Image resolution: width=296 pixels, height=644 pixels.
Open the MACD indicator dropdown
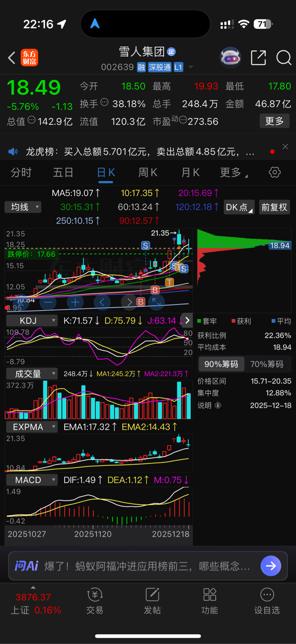coord(32,480)
